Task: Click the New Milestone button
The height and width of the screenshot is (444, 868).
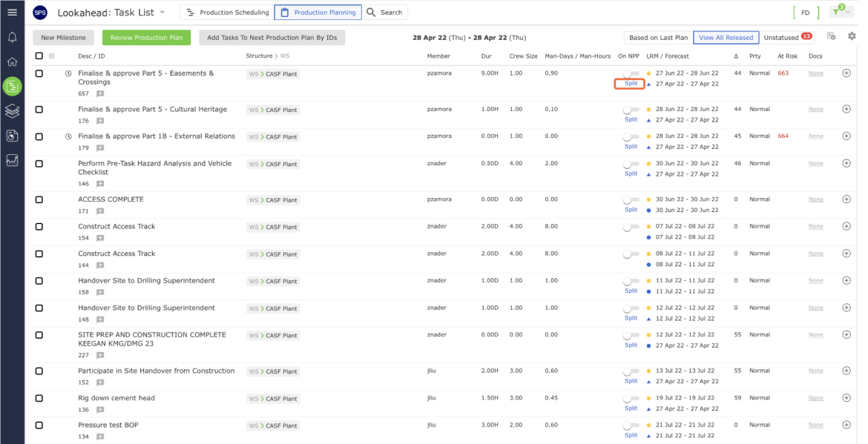Action: point(63,38)
